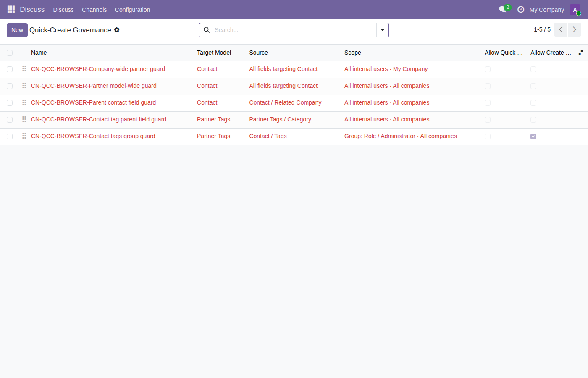Screen dimensions: 588x378
Task: Click drag handle of Parent contact field guard row
Action: pos(24,102)
